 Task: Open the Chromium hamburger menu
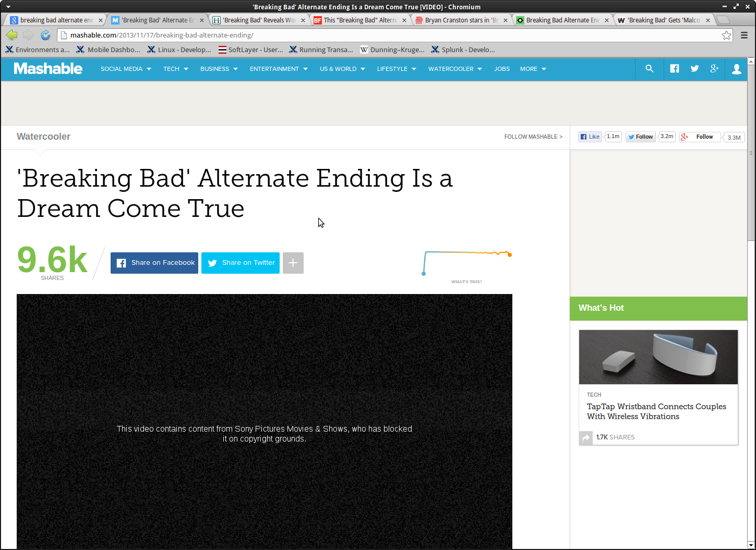pos(745,35)
